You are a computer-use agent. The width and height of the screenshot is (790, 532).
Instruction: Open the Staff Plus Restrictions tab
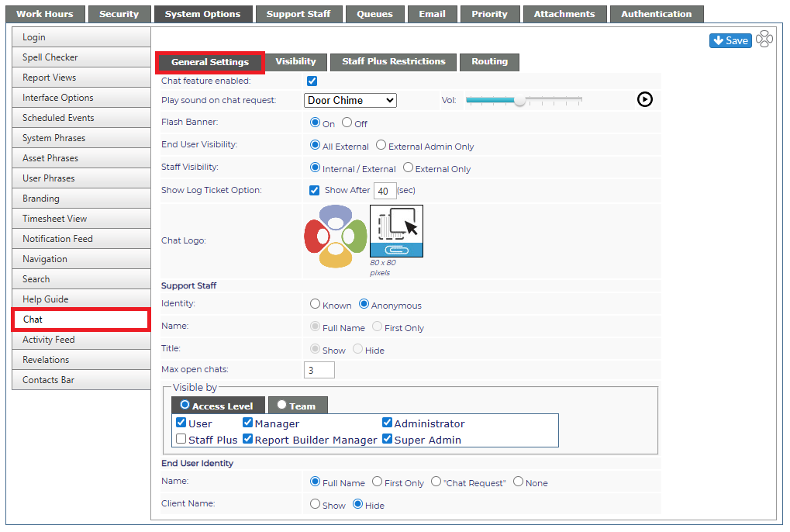coord(394,61)
